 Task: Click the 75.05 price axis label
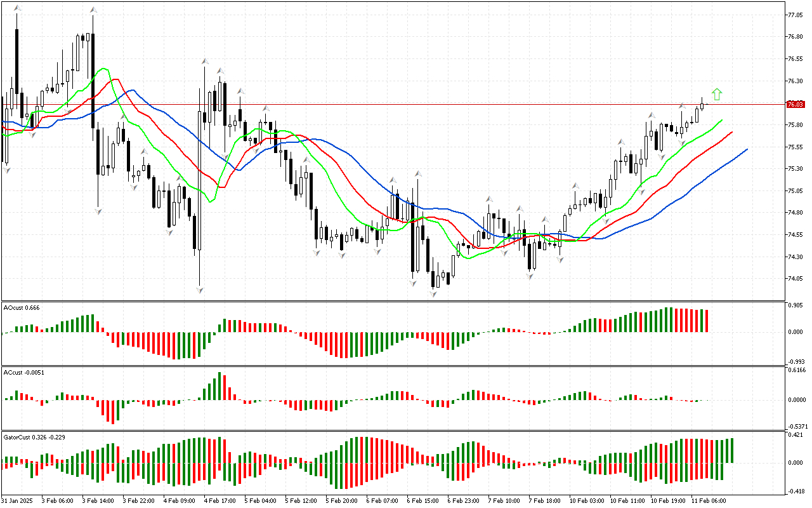tap(795, 191)
